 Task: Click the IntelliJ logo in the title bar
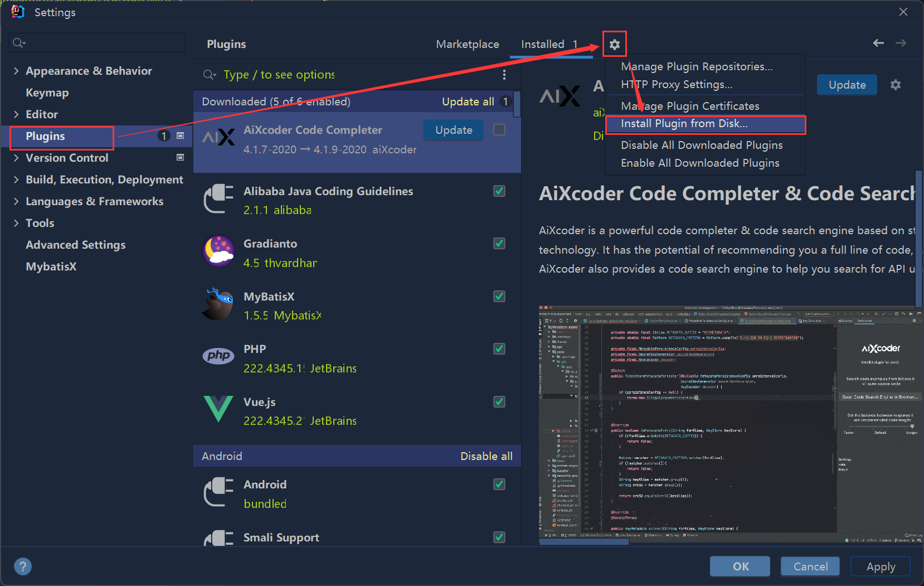[18, 12]
